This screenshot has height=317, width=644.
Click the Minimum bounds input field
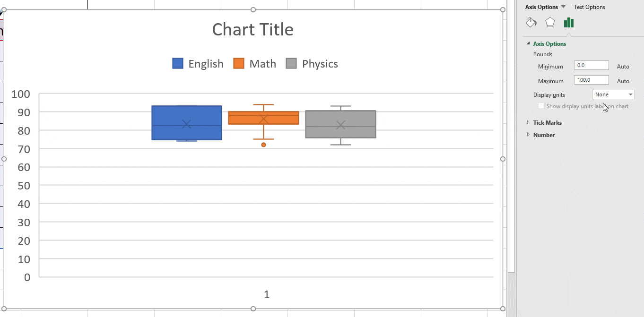(x=591, y=66)
